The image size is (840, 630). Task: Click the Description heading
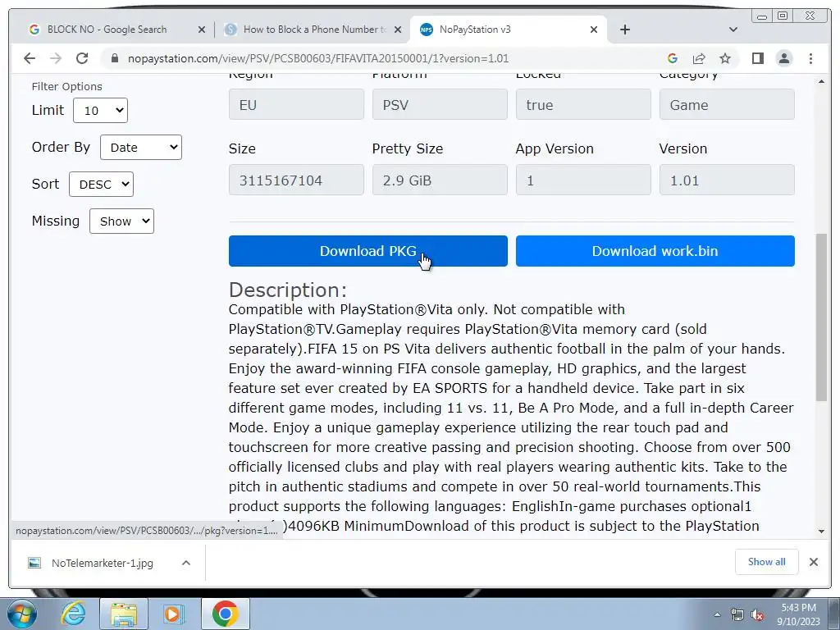pyautogui.click(x=288, y=290)
